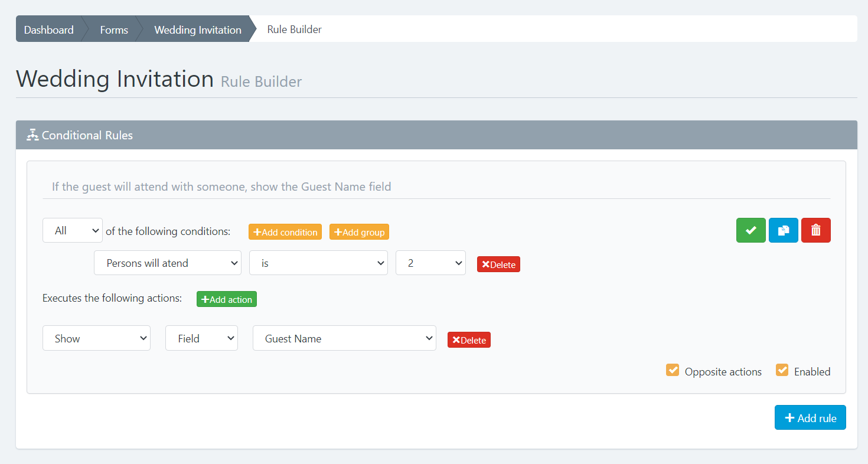Click the red trash delete rule icon
Viewport: 868px width, 464px height.
[815, 230]
